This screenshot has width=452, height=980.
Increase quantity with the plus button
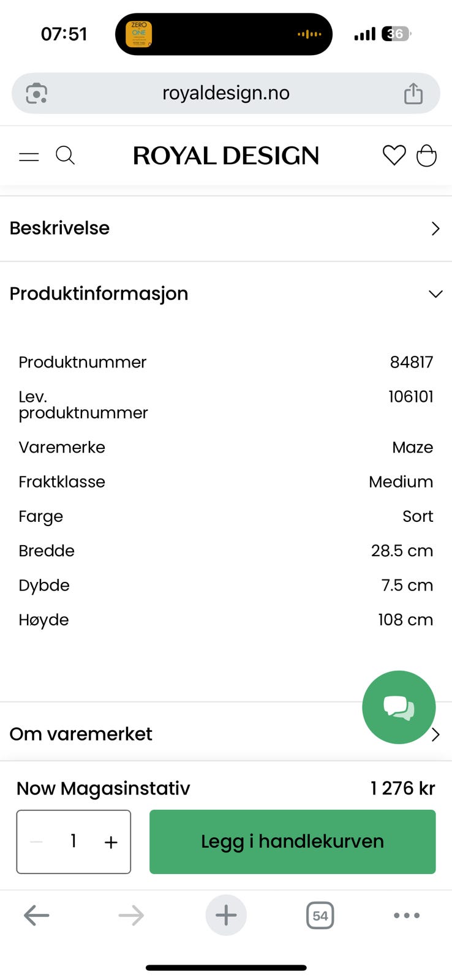tap(111, 842)
